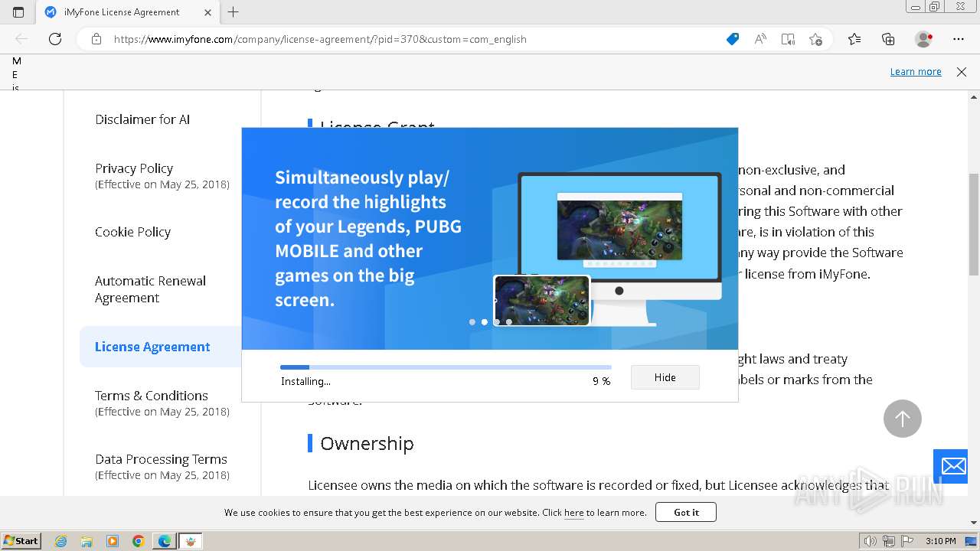Open the user profile icon

923,39
